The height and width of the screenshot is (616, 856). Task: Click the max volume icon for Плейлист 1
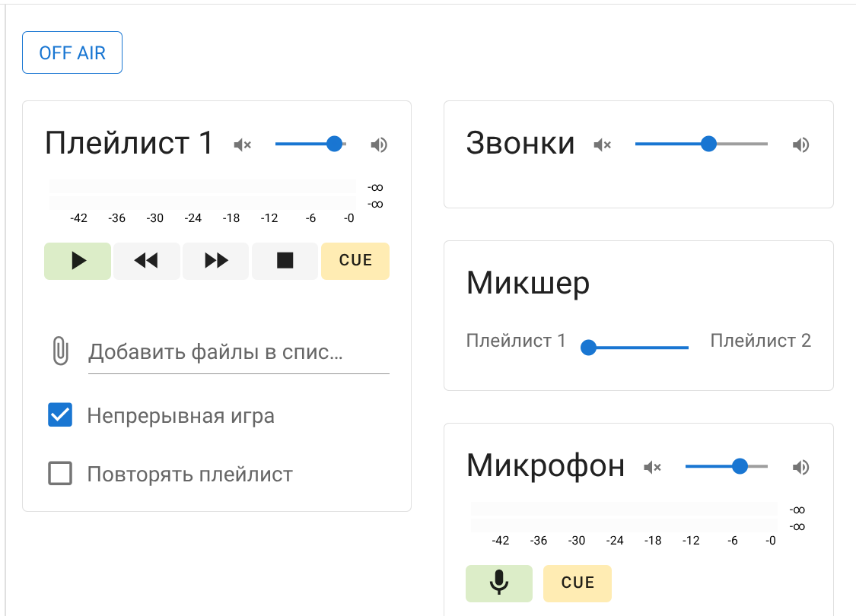pyautogui.click(x=379, y=144)
